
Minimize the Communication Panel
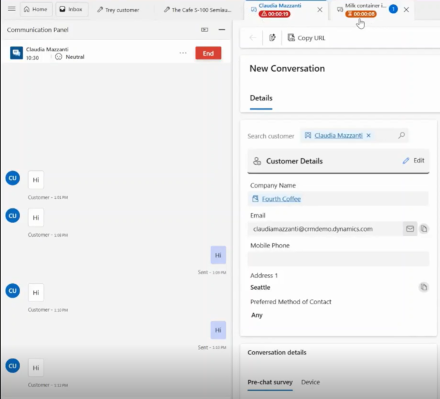(222, 30)
